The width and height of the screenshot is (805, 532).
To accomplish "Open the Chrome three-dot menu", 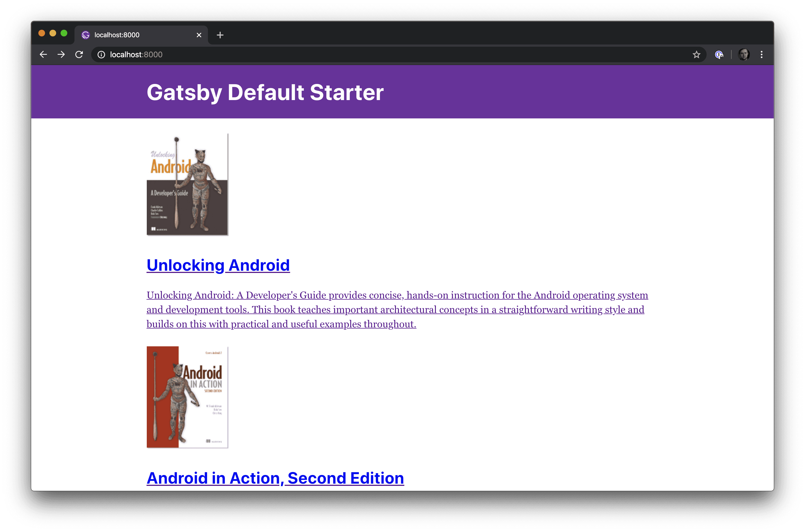I will 762,55.
